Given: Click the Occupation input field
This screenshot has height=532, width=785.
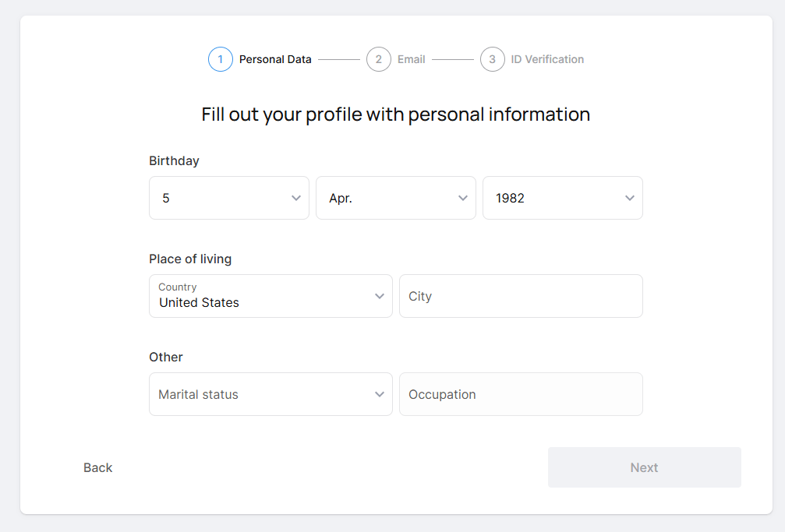Looking at the screenshot, I should tap(521, 394).
